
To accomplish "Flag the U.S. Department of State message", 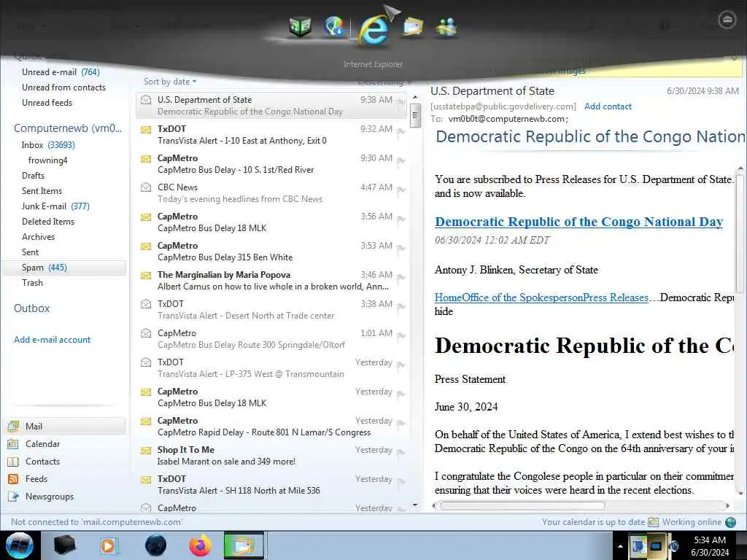I will 401,102.
